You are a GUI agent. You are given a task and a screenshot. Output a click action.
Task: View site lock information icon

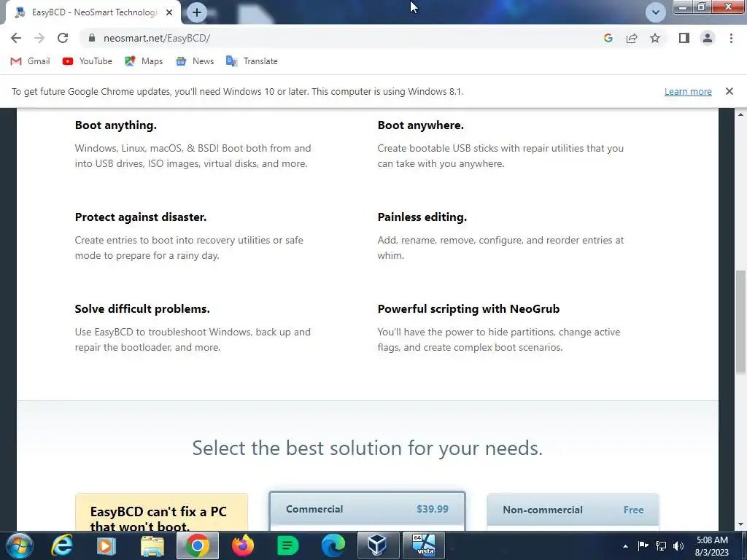[x=91, y=38]
